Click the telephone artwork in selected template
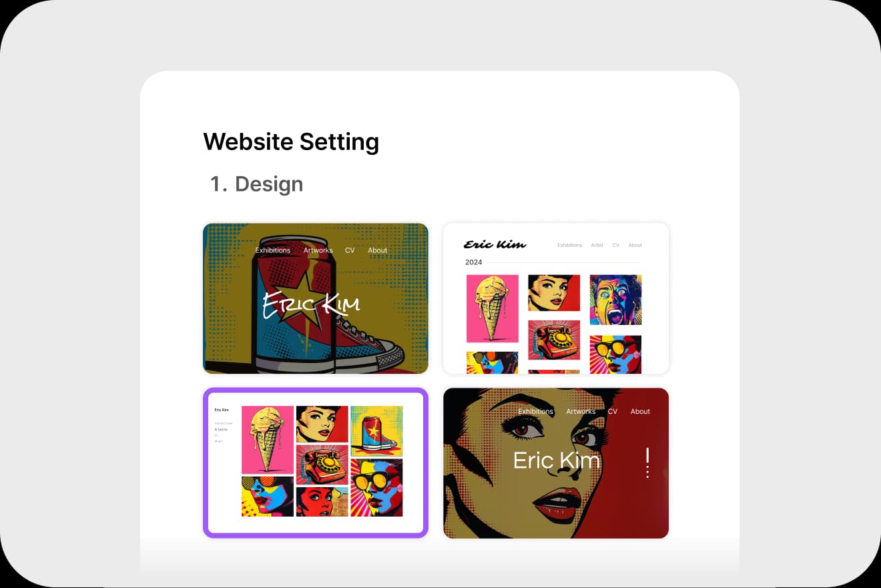The height and width of the screenshot is (588, 881). click(322, 465)
